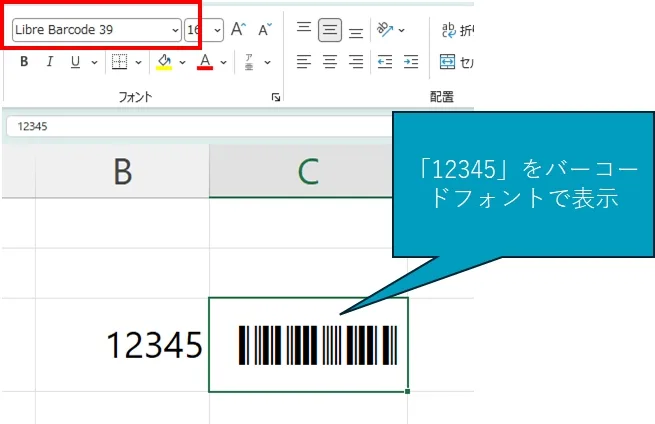Open underline style dropdown arrow
Viewport: 655px width, 424px height.
[x=94, y=62]
